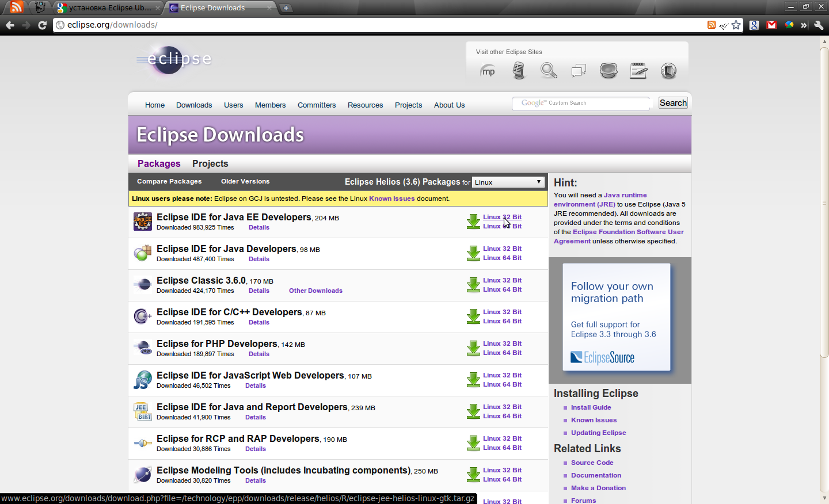
Task: Click the microphone Eclipse site icon
Action: tap(519, 71)
